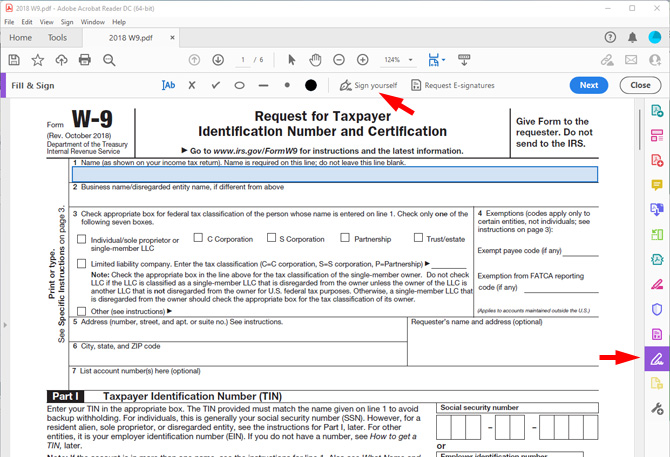Go to next page arrow
This screenshot has width=670, height=457.
pos(218,60)
